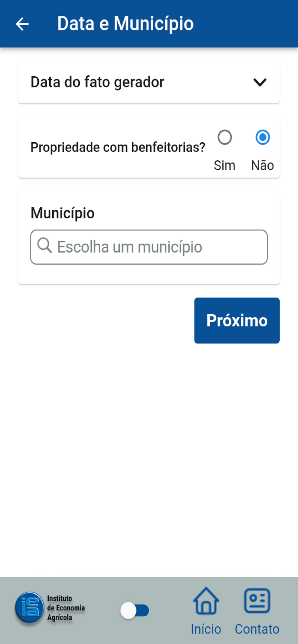The width and height of the screenshot is (298, 644).
Task: Toggle the switch in the bottom bar
Action: (x=134, y=611)
